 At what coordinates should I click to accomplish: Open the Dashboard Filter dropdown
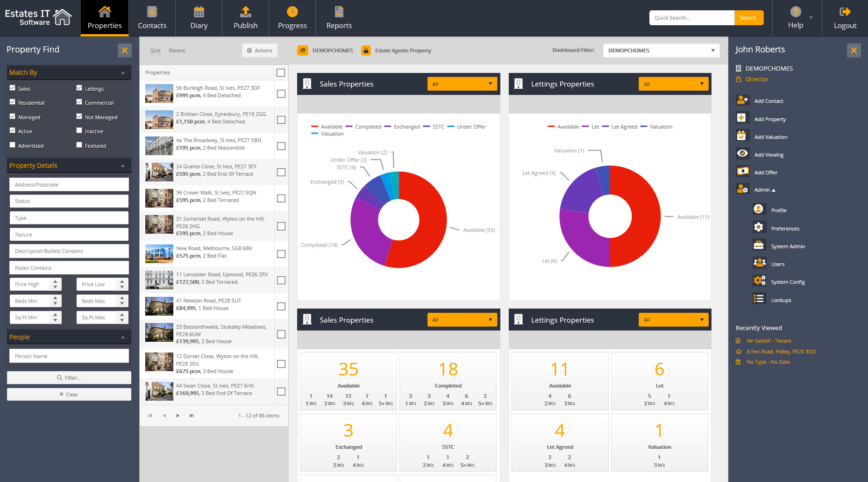click(661, 50)
